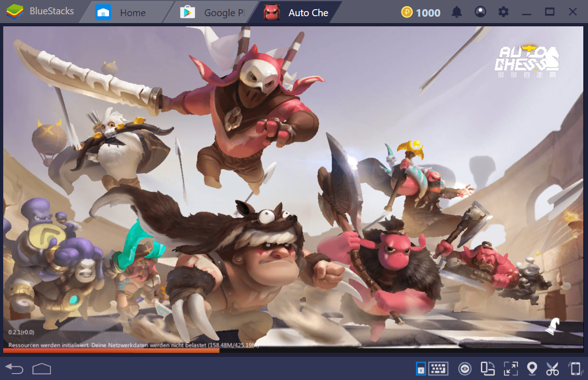Open the 1000 coins balance
The image size is (588, 380).
pyautogui.click(x=421, y=12)
